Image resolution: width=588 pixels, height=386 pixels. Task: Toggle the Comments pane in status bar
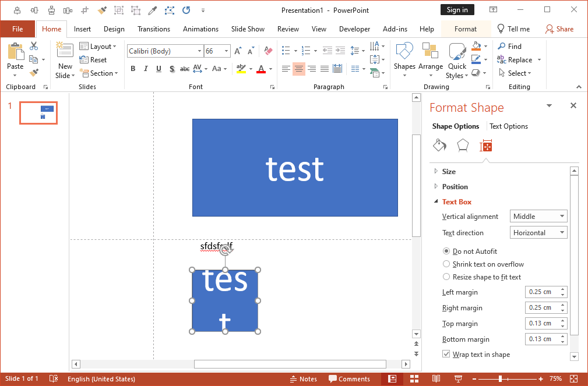[349, 379]
